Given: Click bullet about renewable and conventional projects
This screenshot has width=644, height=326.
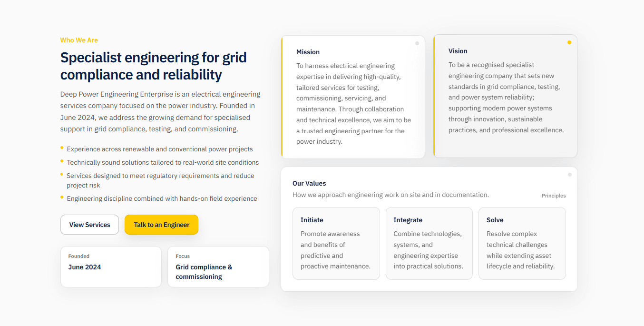Looking at the screenshot, I should point(160,149).
